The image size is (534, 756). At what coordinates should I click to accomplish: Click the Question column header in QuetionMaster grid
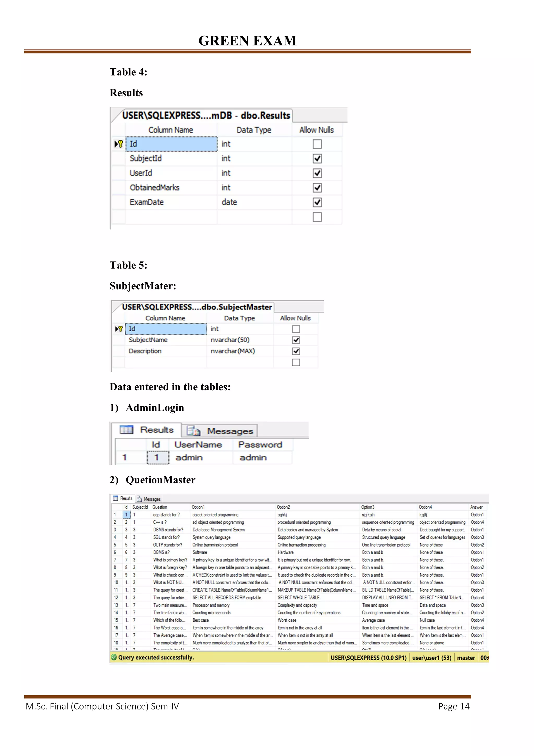[x=171, y=507]
